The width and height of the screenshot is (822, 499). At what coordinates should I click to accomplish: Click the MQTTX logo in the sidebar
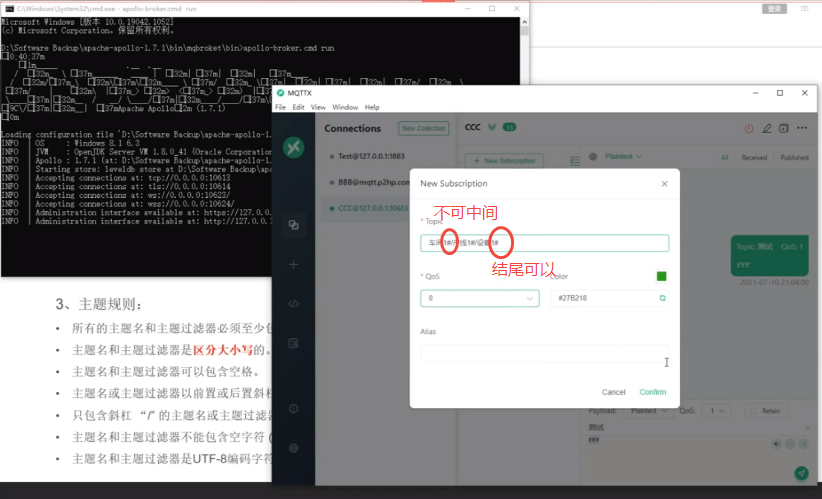pos(294,147)
